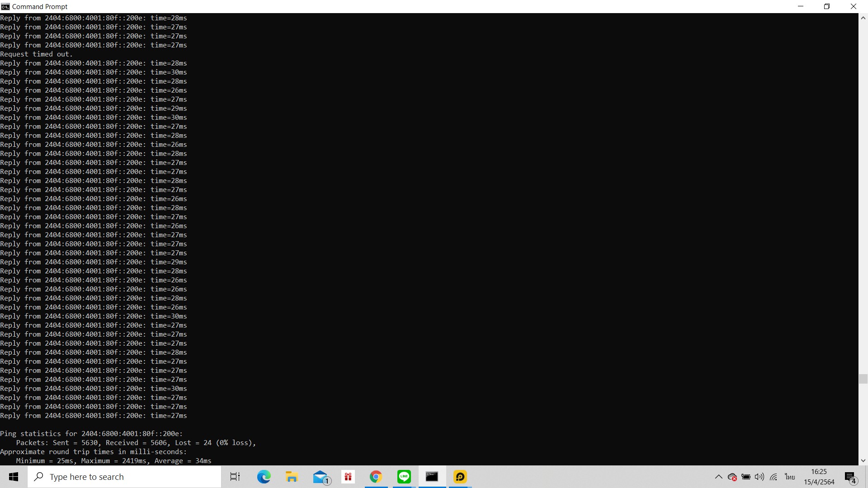Screen dimensions: 868x488
Task: Click the 'Ping statistics for' line
Action: pyautogui.click(x=91, y=434)
